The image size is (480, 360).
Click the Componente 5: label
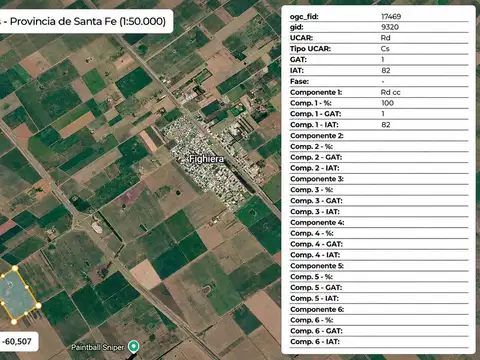click(x=317, y=266)
